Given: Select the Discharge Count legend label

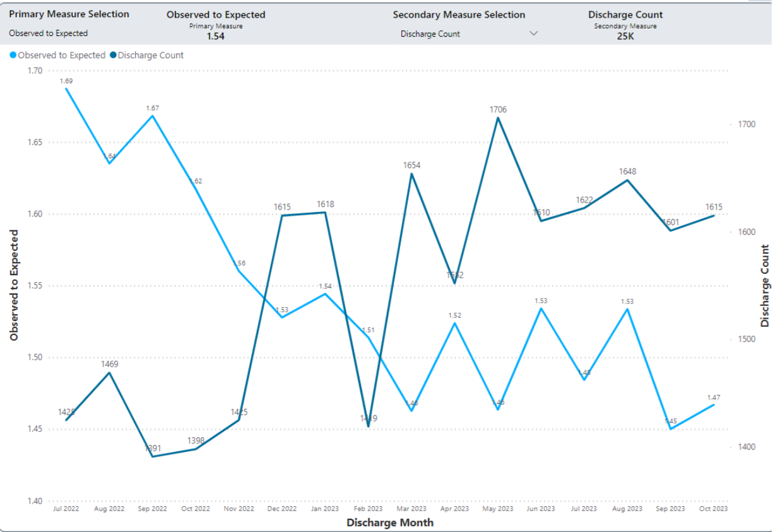Looking at the screenshot, I should tap(151, 56).
